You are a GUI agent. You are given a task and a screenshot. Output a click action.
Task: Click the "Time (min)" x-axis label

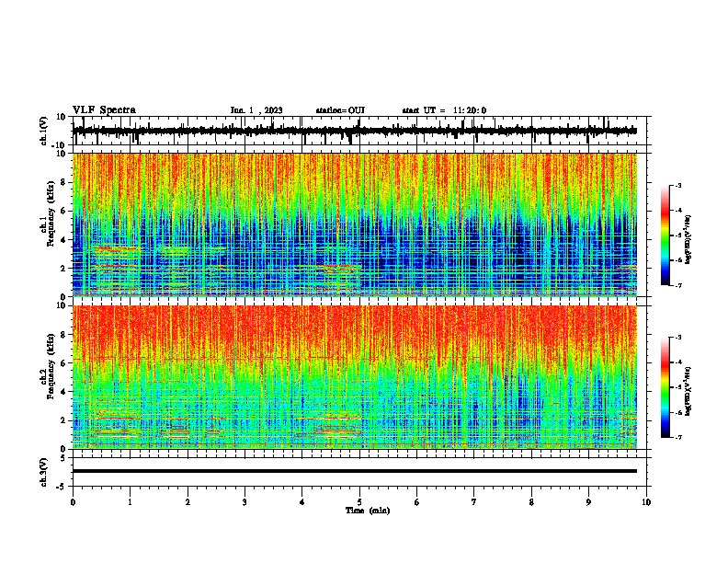(x=368, y=511)
